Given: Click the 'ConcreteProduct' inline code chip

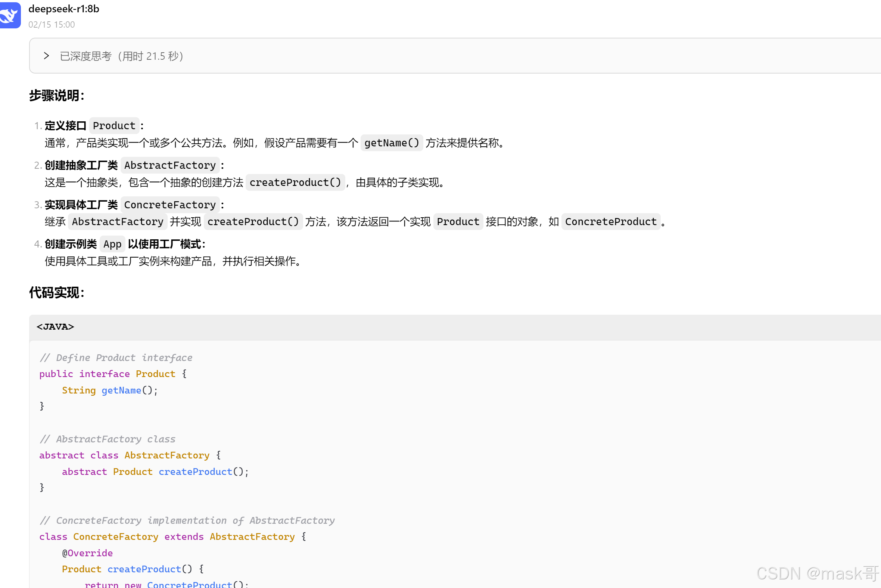Looking at the screenshot, I should [x=610, y=222].
